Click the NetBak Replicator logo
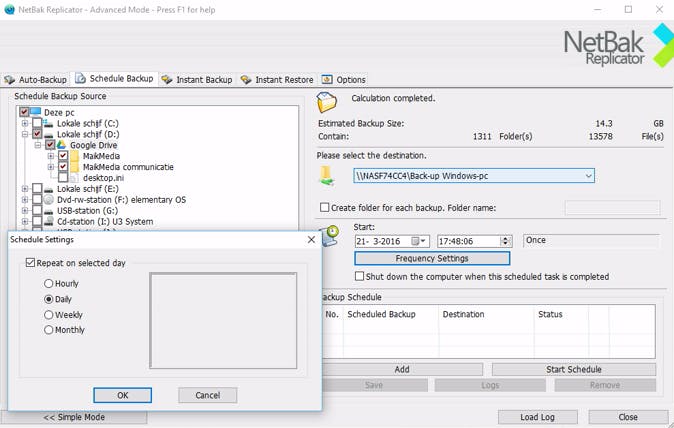This screenshot has height=428, width=674. pos(618,45)
